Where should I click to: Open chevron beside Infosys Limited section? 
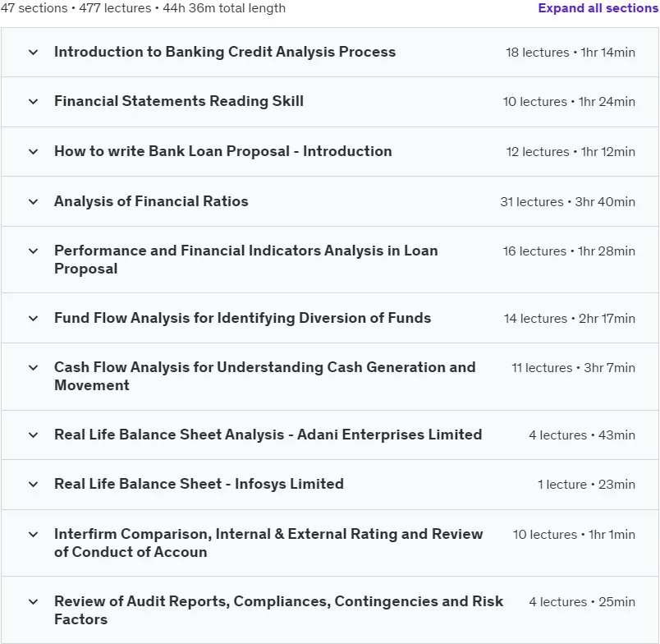[34, 485]
